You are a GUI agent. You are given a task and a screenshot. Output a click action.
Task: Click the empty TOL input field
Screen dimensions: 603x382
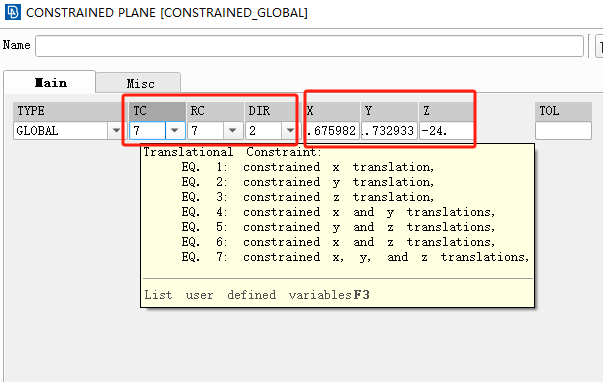563,131
